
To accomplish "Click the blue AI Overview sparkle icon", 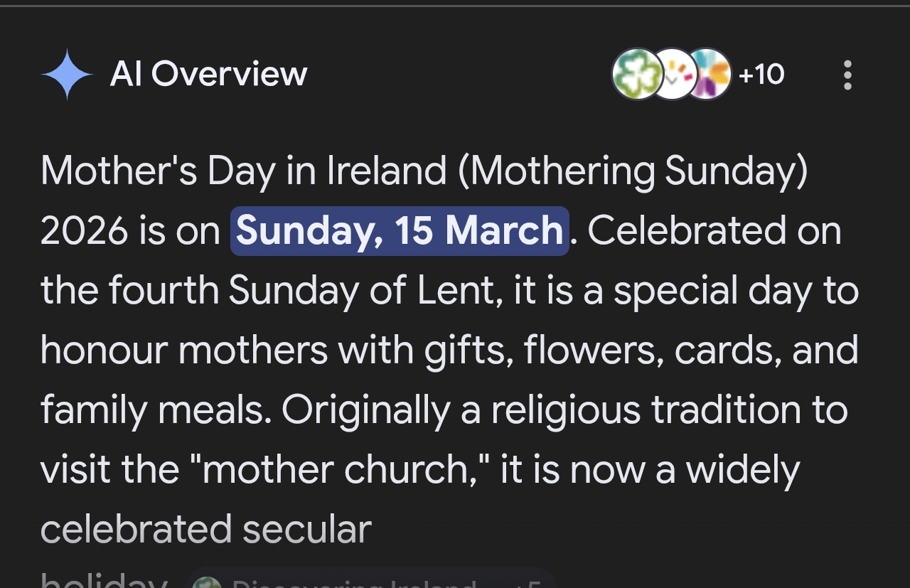I will [x=67, y=74].
